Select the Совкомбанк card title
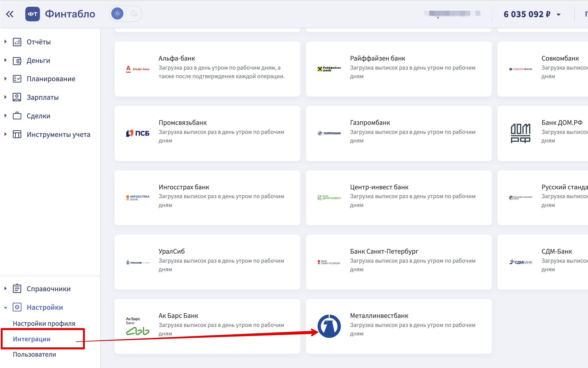This screenshot has height=368, width=588. (560, 58)
